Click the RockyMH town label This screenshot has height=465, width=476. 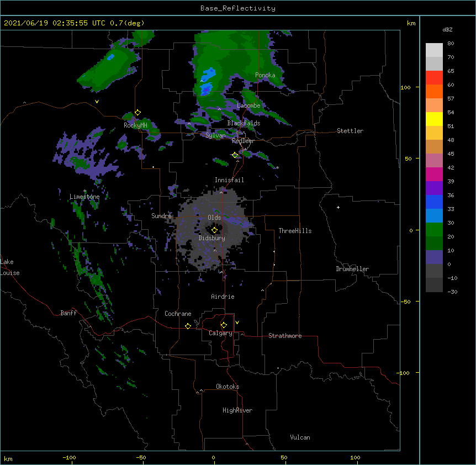coord(135,125)
